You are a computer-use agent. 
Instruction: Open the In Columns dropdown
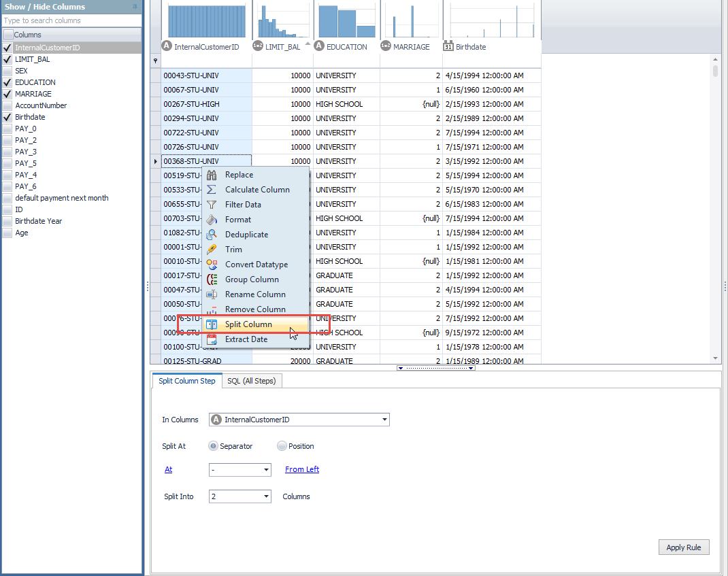tap(384, 420)
